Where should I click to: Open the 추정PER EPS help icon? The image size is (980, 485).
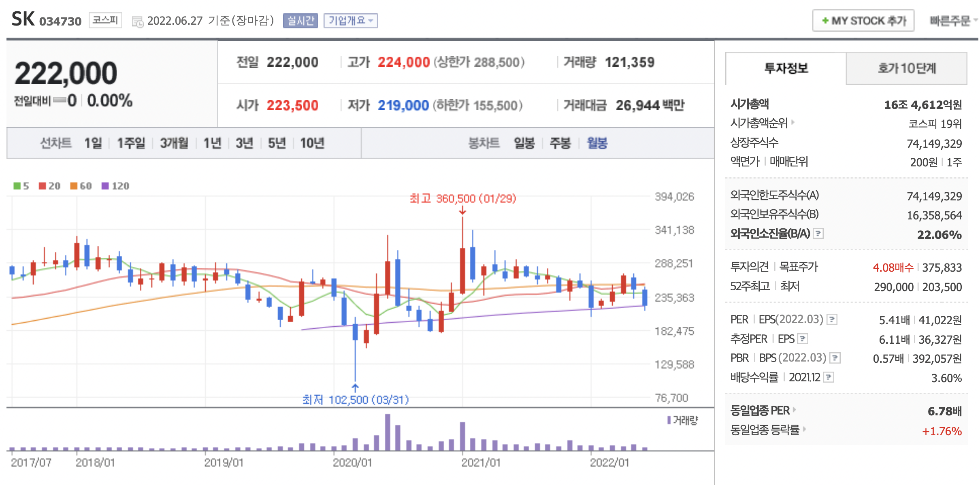coord(803,338)
